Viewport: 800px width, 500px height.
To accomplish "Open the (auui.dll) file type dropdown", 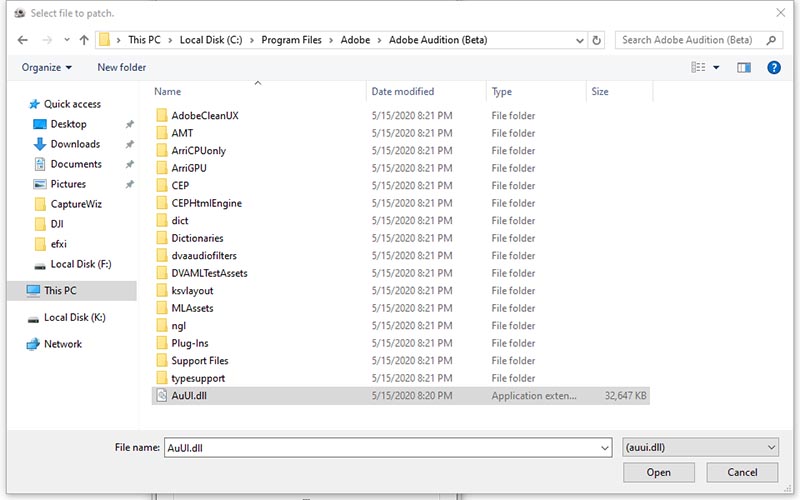I will (701, 447).
